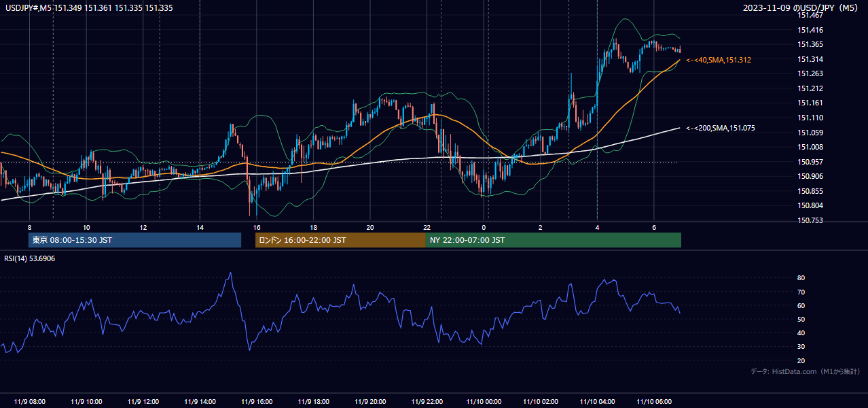Click the 11/10 00:00 time label
This screenshot has width=868, height=408.
click(484, 401)
